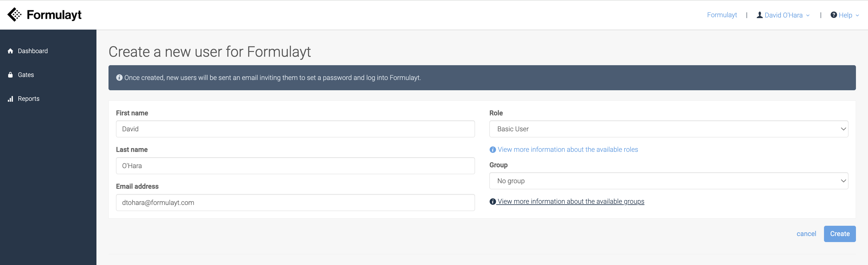Click the info icon in the blue banner

tap(119, 78)
